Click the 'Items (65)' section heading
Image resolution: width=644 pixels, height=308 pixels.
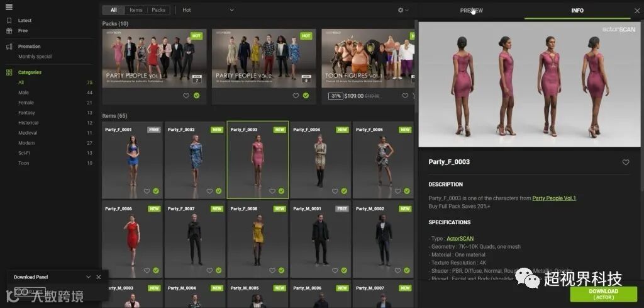point(114,116)
